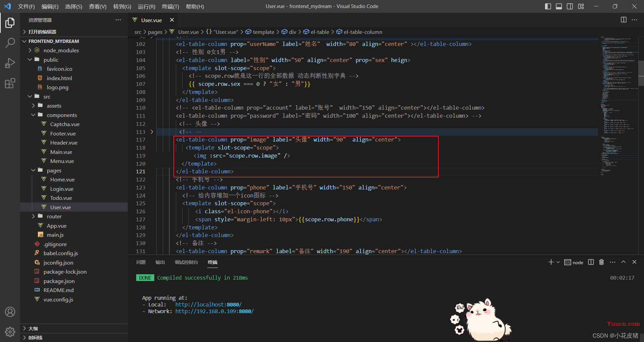644x342 pixels.
Task: Open Explorer views and more actions
Action: pos(118,20)
